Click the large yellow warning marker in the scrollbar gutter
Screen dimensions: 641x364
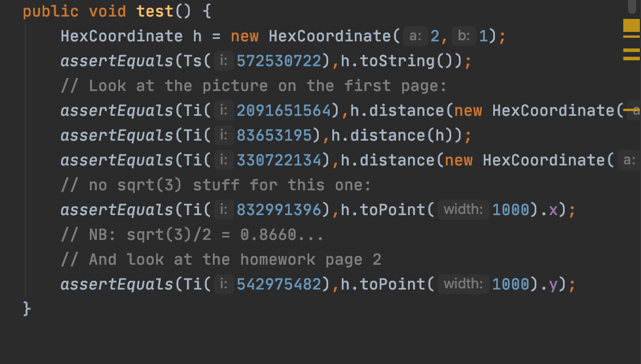(631, 25)
